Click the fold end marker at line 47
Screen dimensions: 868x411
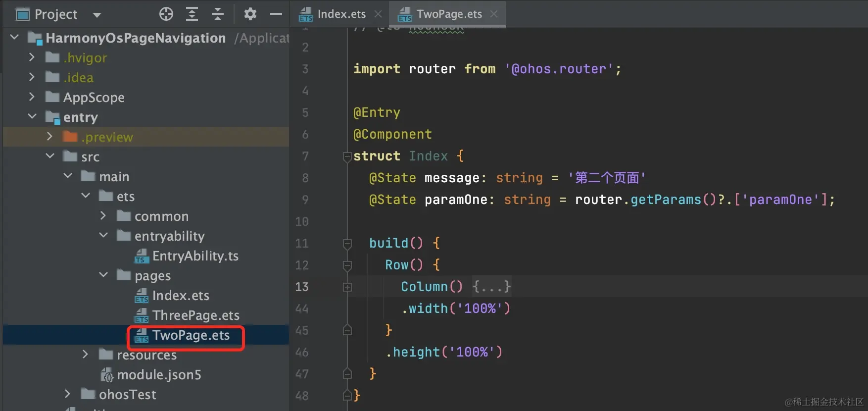[347, 374]
